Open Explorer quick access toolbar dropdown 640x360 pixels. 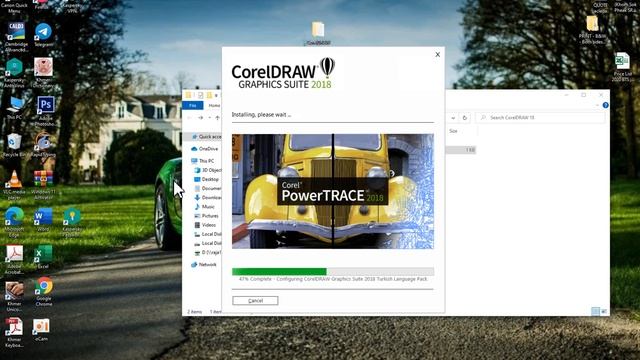coord(216,96)
